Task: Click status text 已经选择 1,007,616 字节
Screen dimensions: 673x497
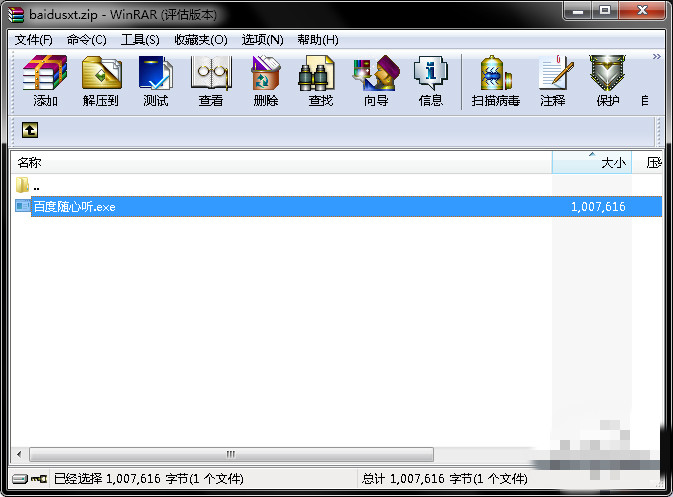Action: [149, 479]
